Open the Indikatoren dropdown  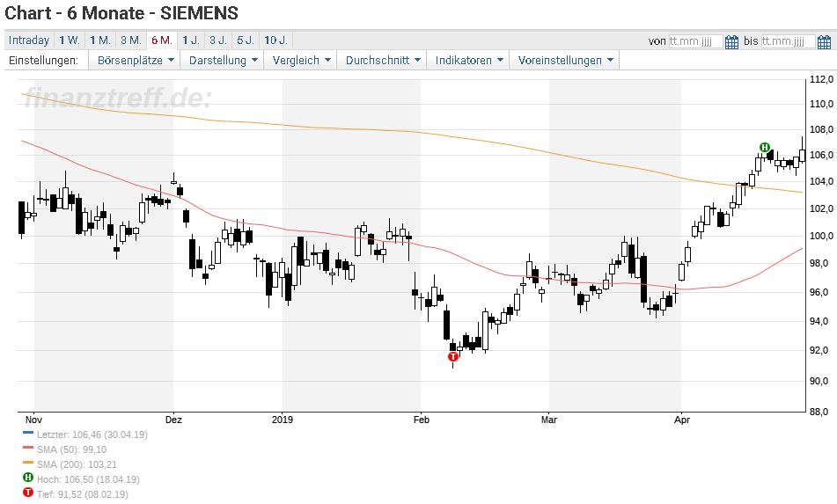click(x=469, y=61)
